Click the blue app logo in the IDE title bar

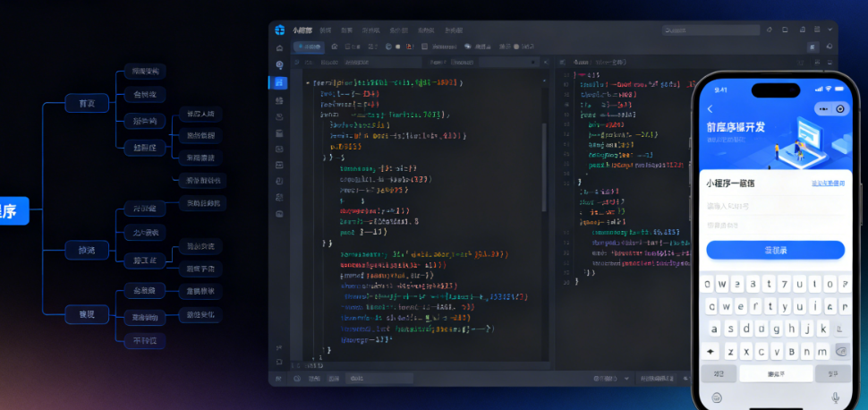tap(280, 30)
